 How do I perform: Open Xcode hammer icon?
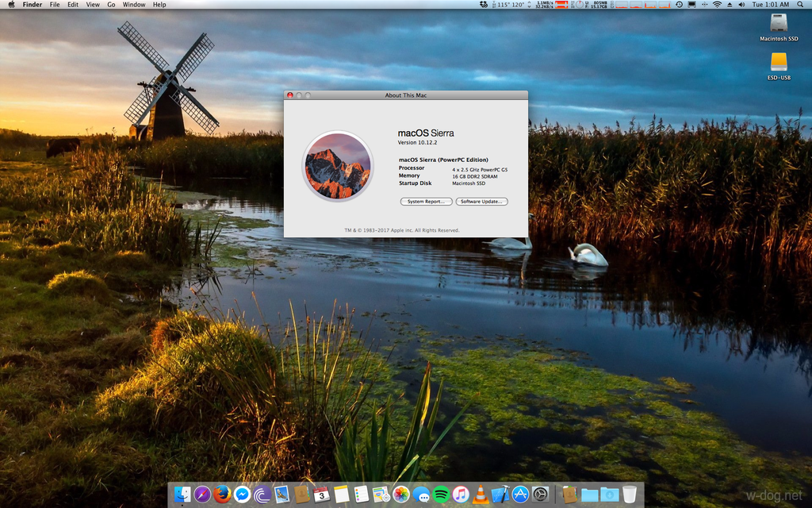[x=500, y=495]
